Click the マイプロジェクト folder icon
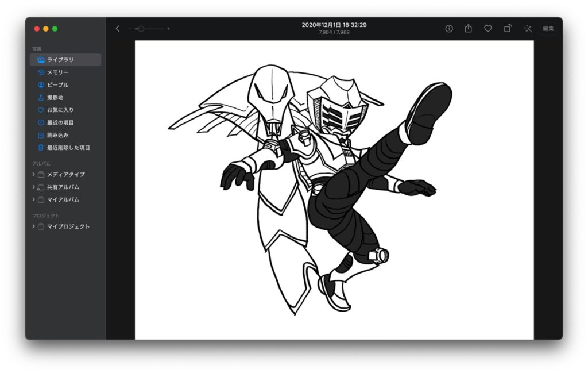This screenshot has width=588, height=373. pyautogui.click(x=41, y=226)
